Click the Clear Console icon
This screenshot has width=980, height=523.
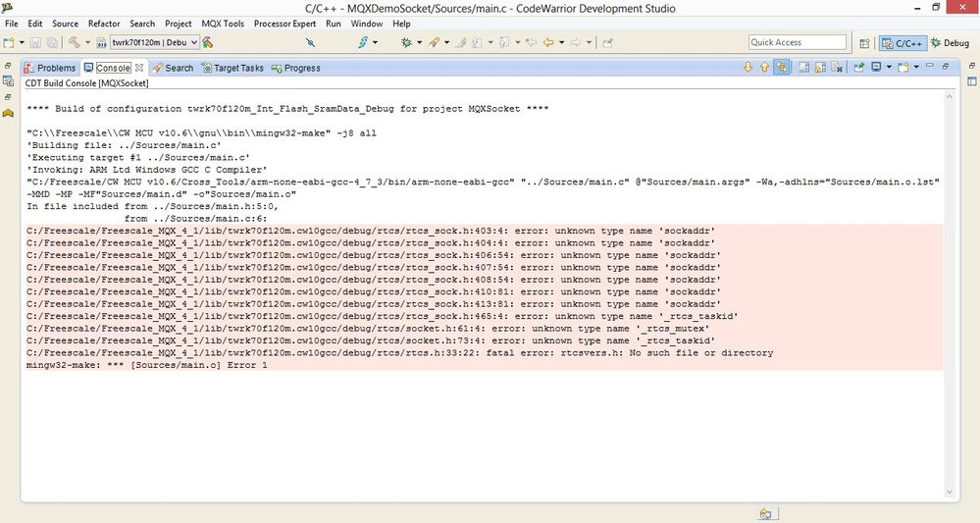(838, 67)
